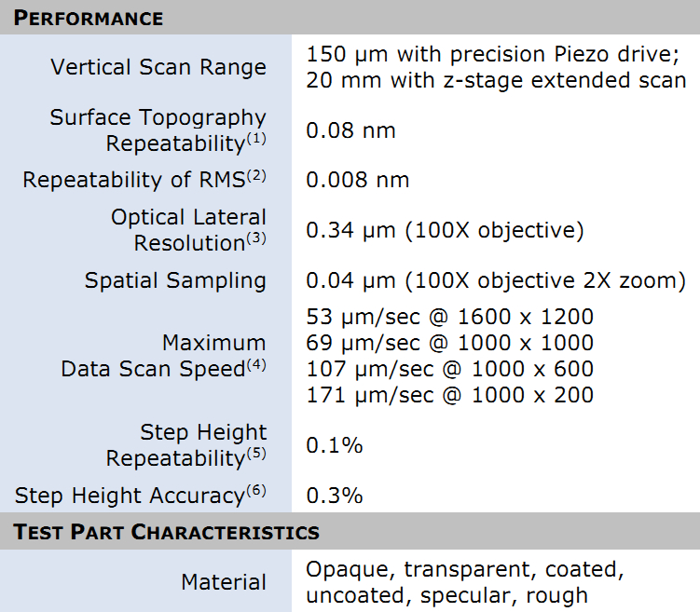Click the Test Part Characteristics header
This screenshot has height=612, width=700.
point(166,533)
